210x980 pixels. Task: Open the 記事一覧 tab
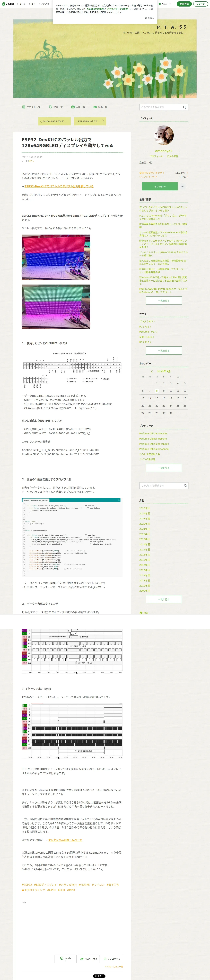point(56,107)
